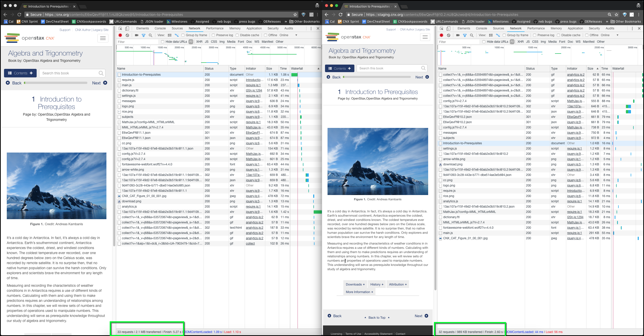Screen dimensions: 644x336
Task: Enable the screenshot capture camera icon
Action: 136,35
